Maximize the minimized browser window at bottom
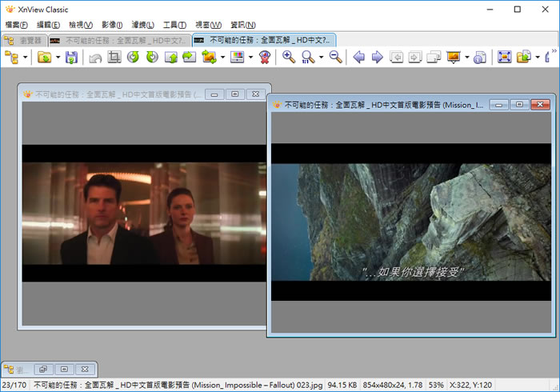This screenshot has width=560, height=392. click(x=64, y=369)
